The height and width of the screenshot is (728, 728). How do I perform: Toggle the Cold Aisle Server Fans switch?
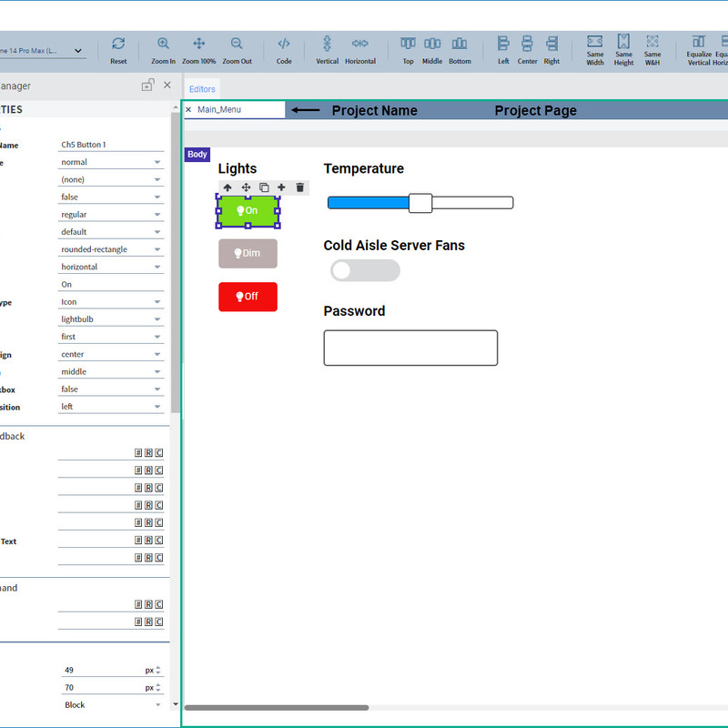365,270
